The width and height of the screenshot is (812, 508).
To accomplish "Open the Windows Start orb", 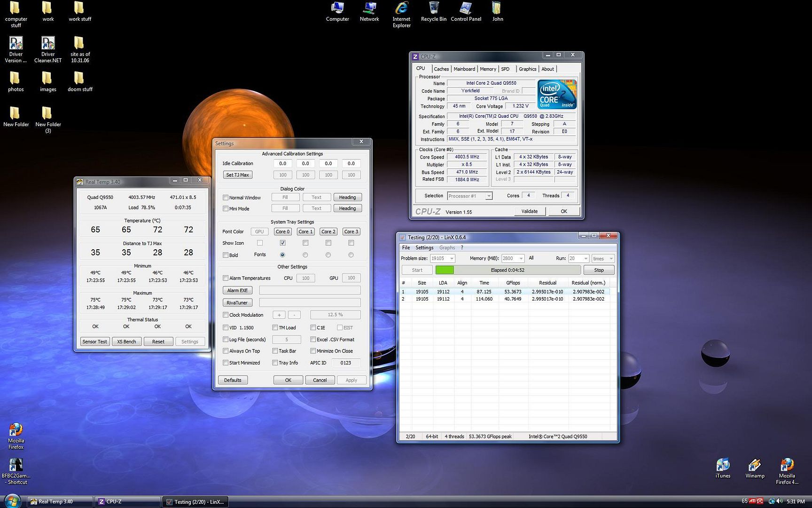I will point(12,501).
